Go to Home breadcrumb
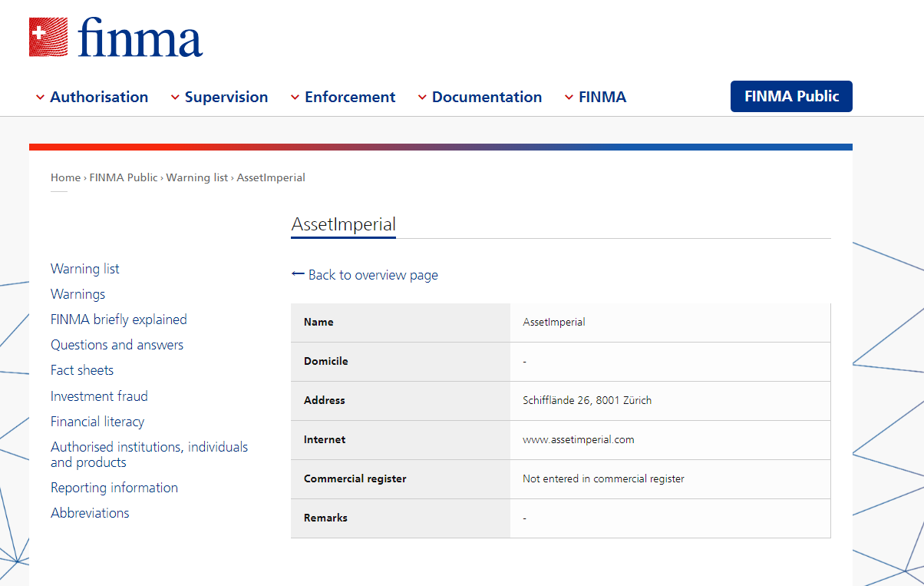The image size is (924, 586). 65,177
